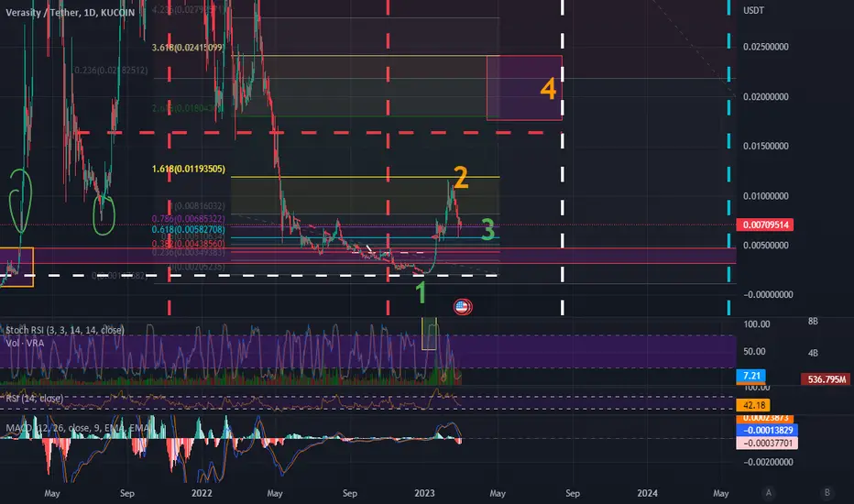Select the green number 3 text drawing

pos(488,229)
